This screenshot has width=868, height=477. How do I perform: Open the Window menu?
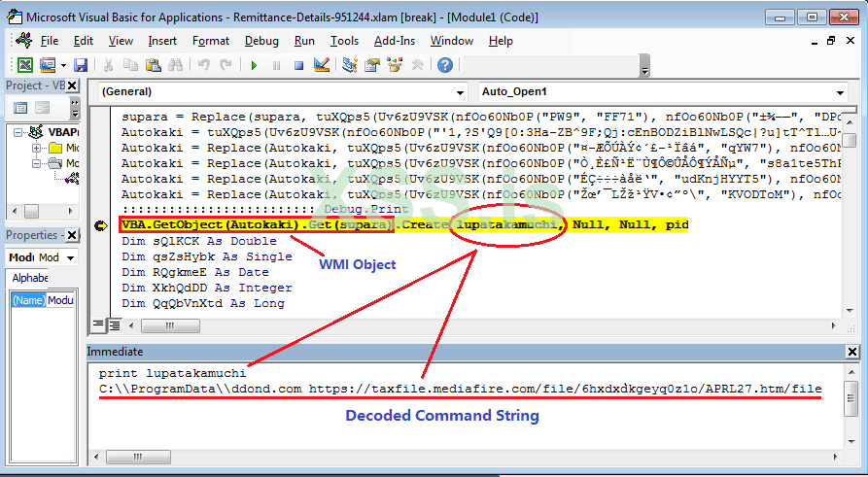(452, 41)
